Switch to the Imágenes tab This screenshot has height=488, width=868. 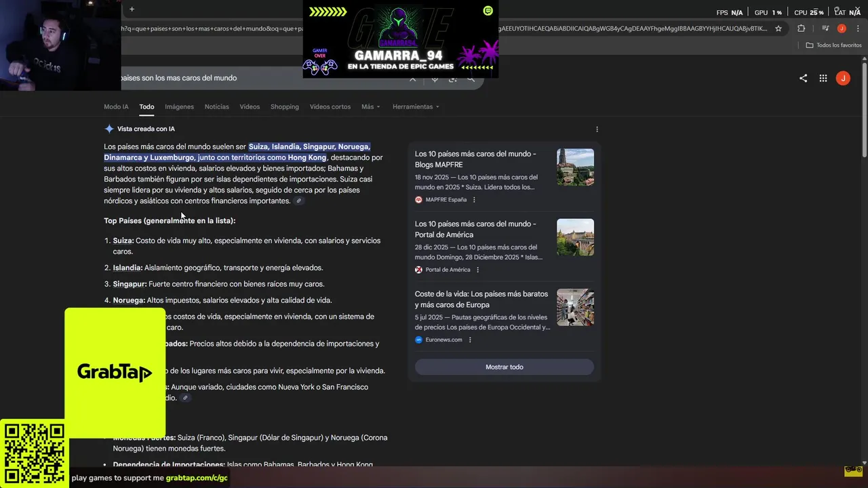pyautogui.click(x=179, y=106)
